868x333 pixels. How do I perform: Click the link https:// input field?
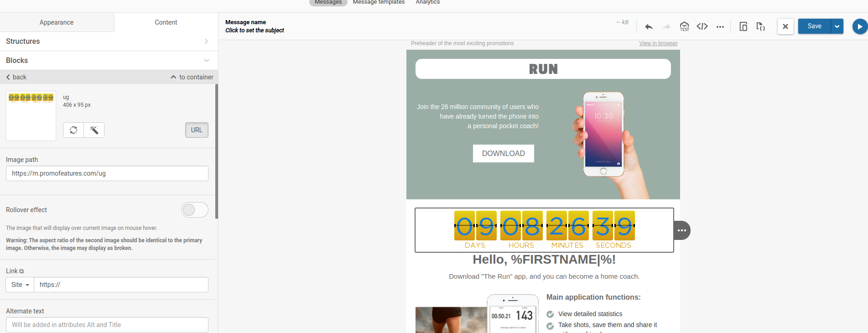121,285
